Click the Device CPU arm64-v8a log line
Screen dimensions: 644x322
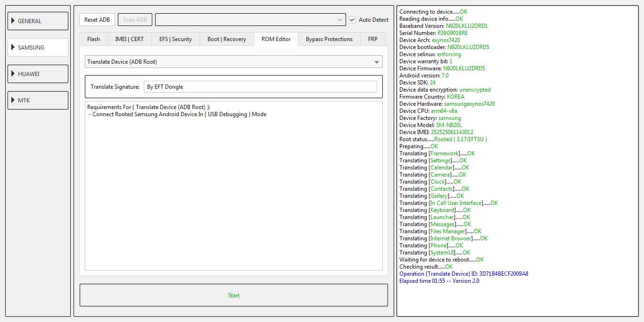[x=428, y=111]
